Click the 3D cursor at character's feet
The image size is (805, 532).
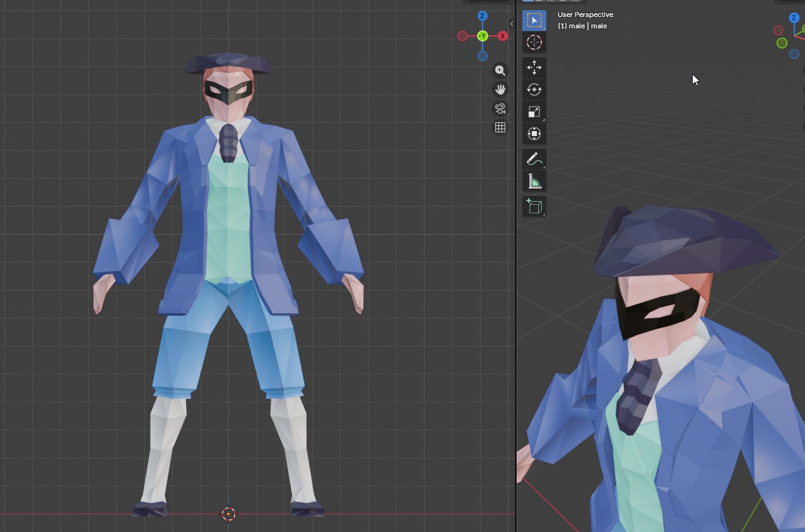pos(228,514)
